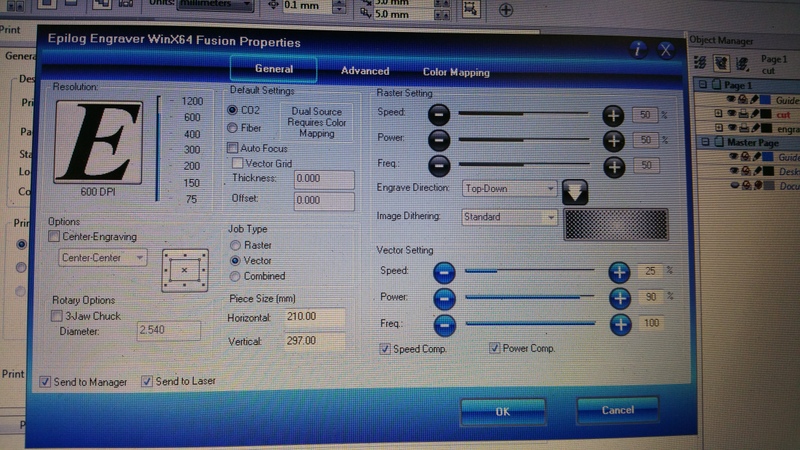Click the first Object Manager toolbar icon

(700, 63)
